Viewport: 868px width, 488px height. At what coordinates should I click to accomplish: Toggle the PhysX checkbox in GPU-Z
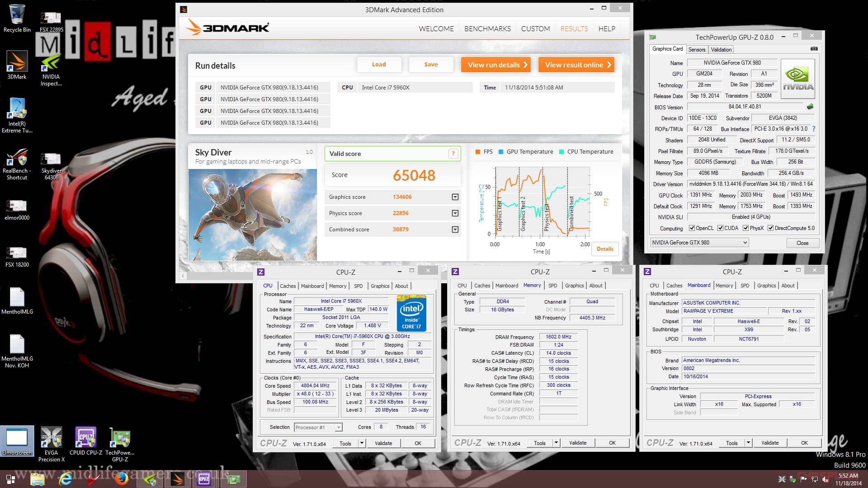tap(745, 228)
